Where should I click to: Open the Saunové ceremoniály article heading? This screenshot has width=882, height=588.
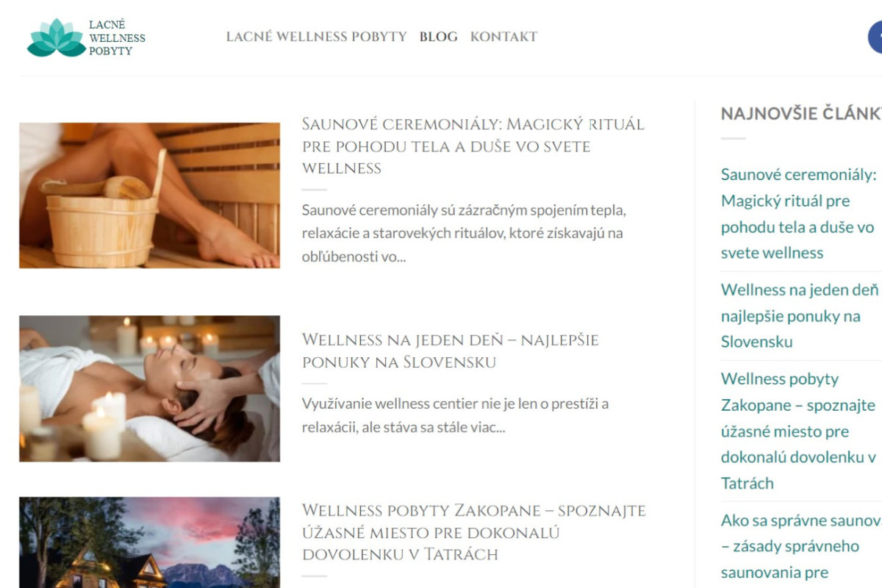tap(473, 146)
